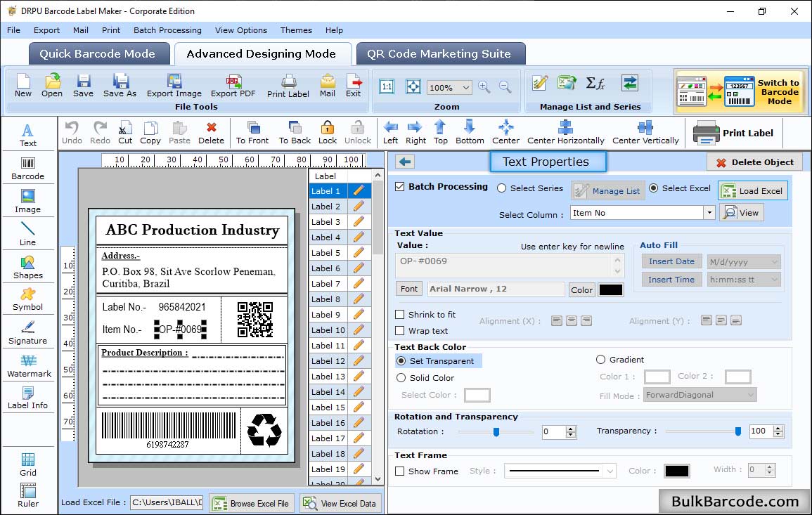Go back using the left arrow
The image size is (812, 515).
pyautogui.click(x=405, y=162)
